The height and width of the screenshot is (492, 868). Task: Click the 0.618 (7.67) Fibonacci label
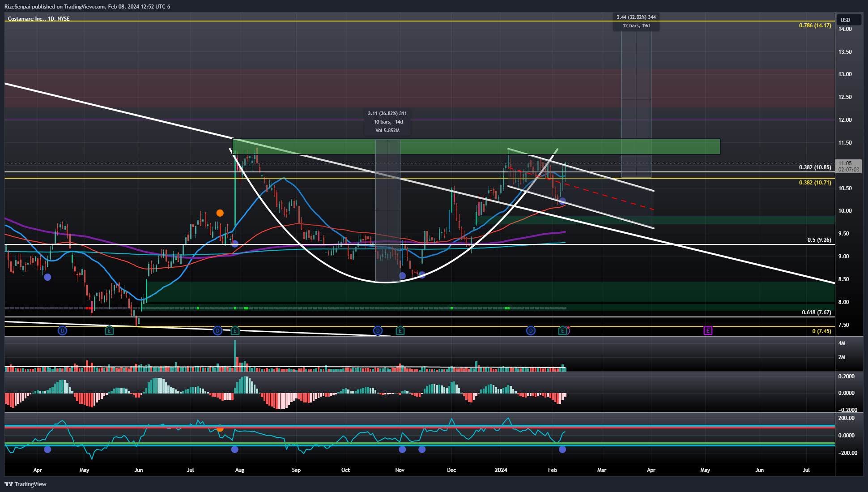[x=816, y=312]
